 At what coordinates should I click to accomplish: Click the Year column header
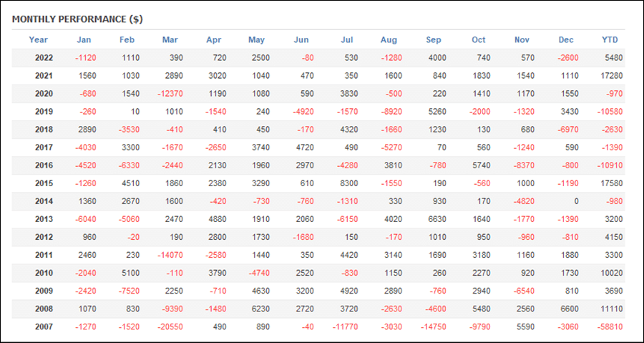point(38,40)
